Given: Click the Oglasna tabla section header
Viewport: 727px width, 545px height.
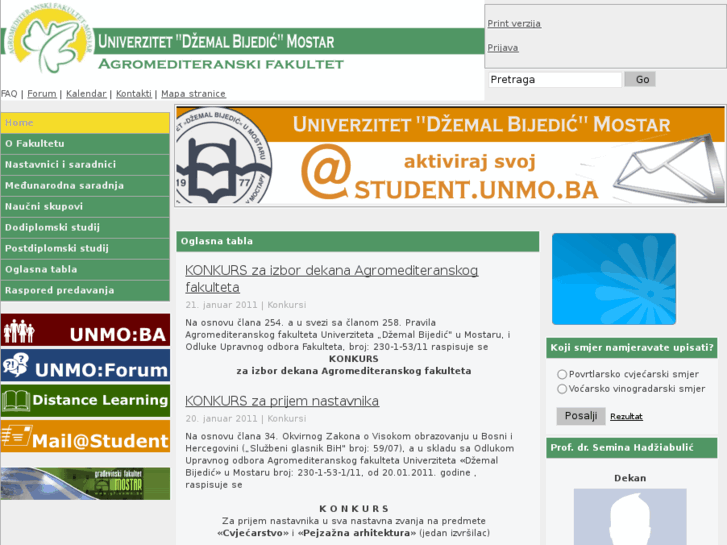Looking at the screenshot, I should (357, 241).
